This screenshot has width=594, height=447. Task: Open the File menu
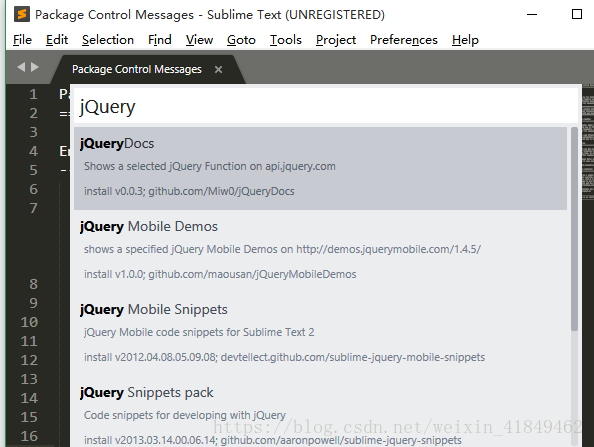pyautogui.click(x=22, y=40)
